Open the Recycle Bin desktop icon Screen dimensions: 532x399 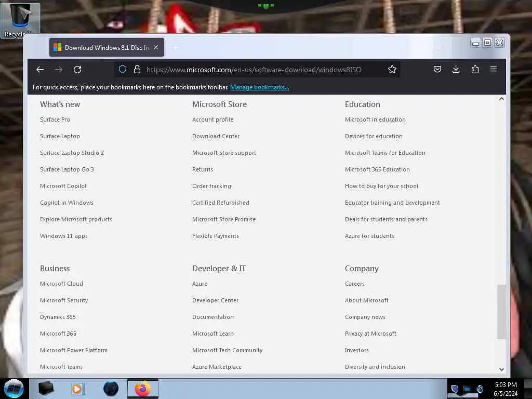tap(20, 20)
